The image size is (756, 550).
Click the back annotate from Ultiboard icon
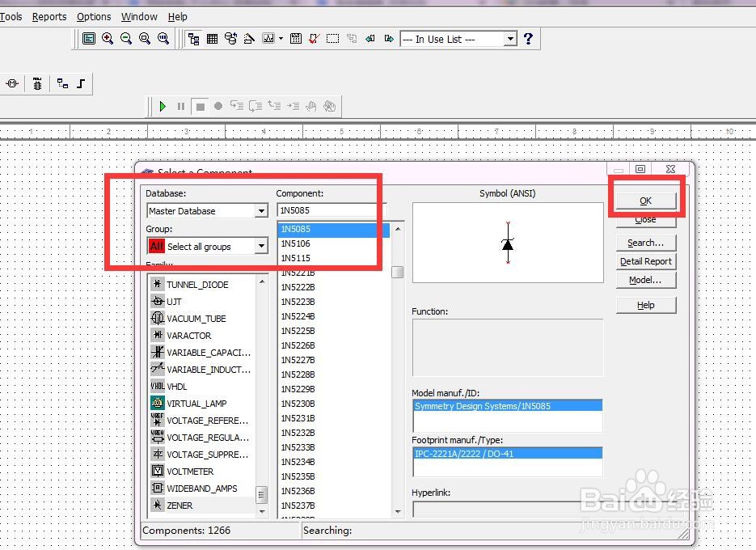(x=370, y=39)
